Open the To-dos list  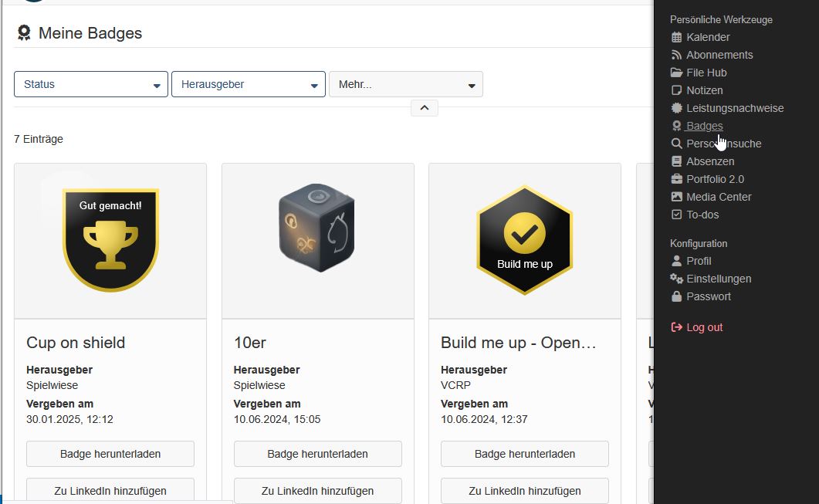coord(702,215)
